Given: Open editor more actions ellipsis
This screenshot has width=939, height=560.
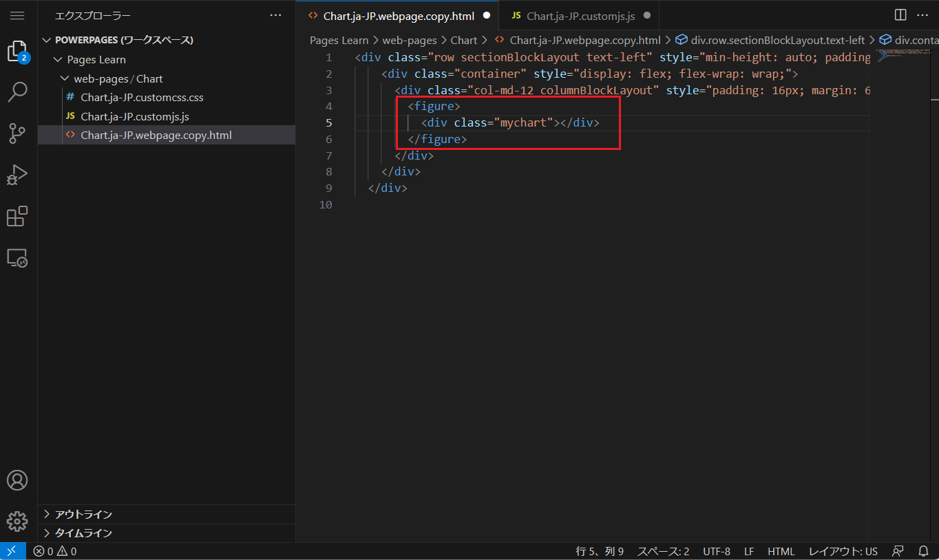Looking at the screenshot, I should tap(922, 15).
